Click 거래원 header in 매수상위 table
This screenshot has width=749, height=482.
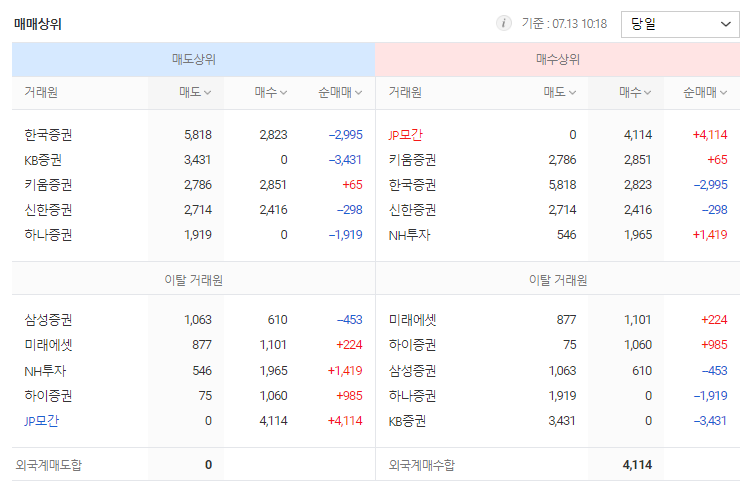pyautogui.click(x=405, y=92)
